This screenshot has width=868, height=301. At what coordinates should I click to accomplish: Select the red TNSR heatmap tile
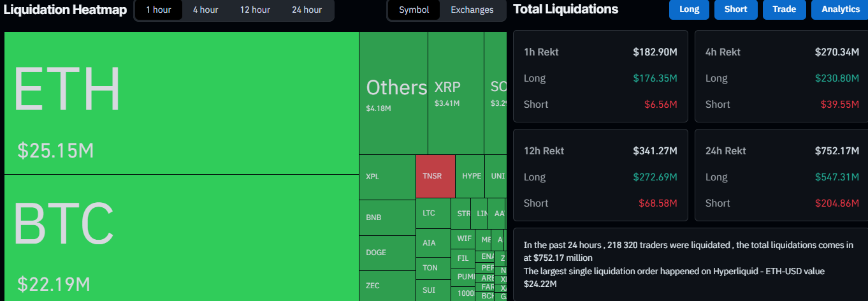[435, 176]
